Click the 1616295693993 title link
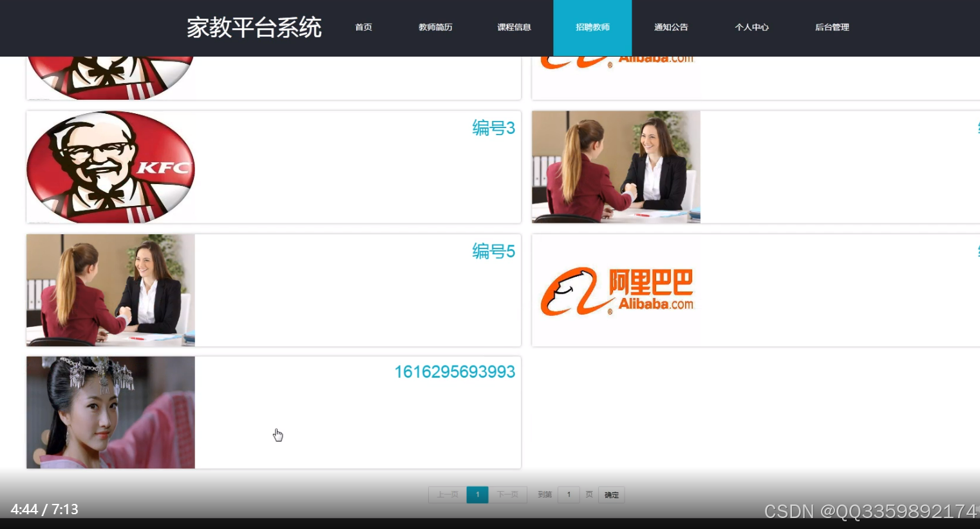This screenshot has width=980, height=529. click(455, 372)
